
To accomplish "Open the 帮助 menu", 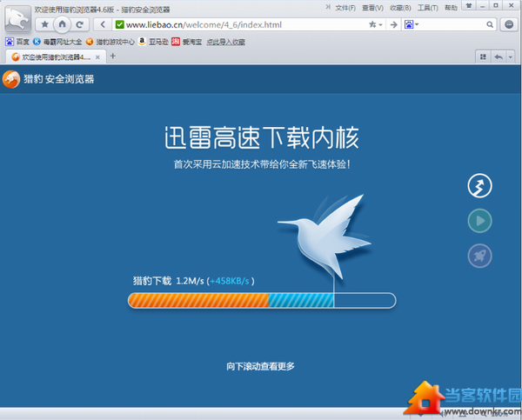I will pos(451,8).
